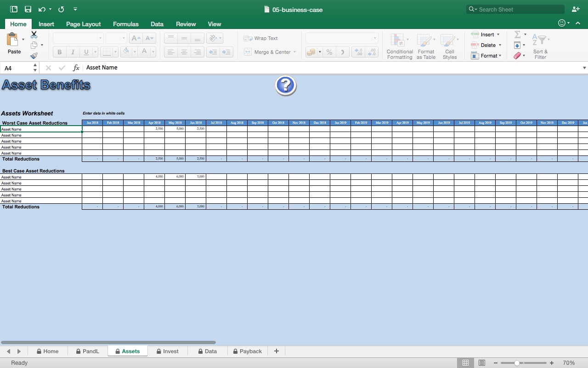
Task: Click the Fill down icon
Action: point(517,45)
